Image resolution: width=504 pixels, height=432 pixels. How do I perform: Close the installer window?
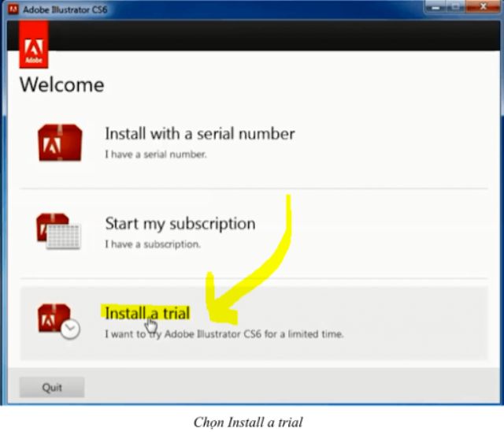(x=483, y=7)
